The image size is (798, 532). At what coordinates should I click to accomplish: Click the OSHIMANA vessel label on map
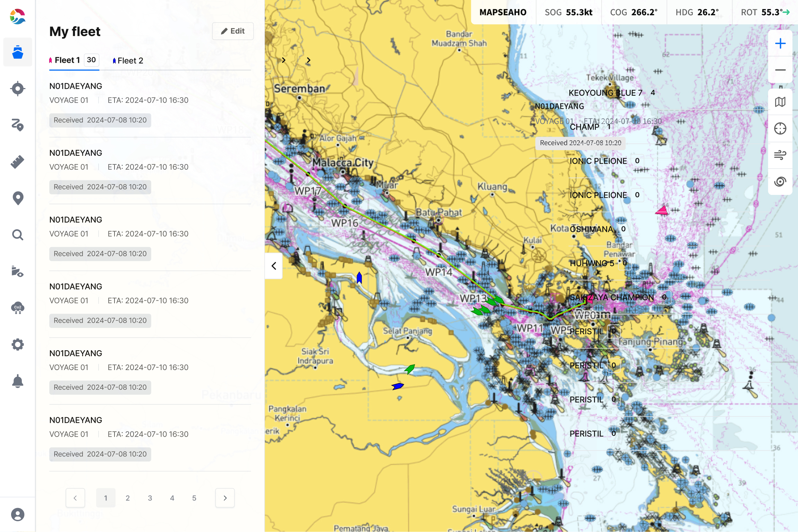pyautogui.click(x=591, y=229)
